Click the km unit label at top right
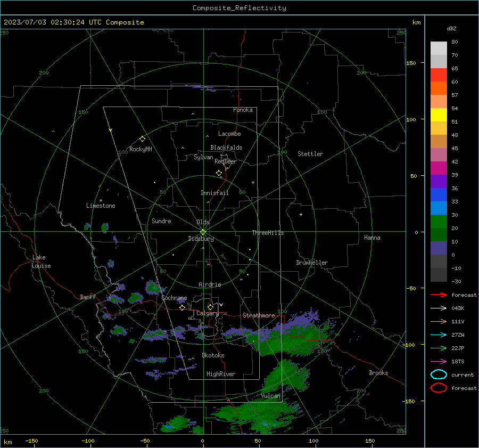Viewport: 479px width, 448px height. coord(416,22)
